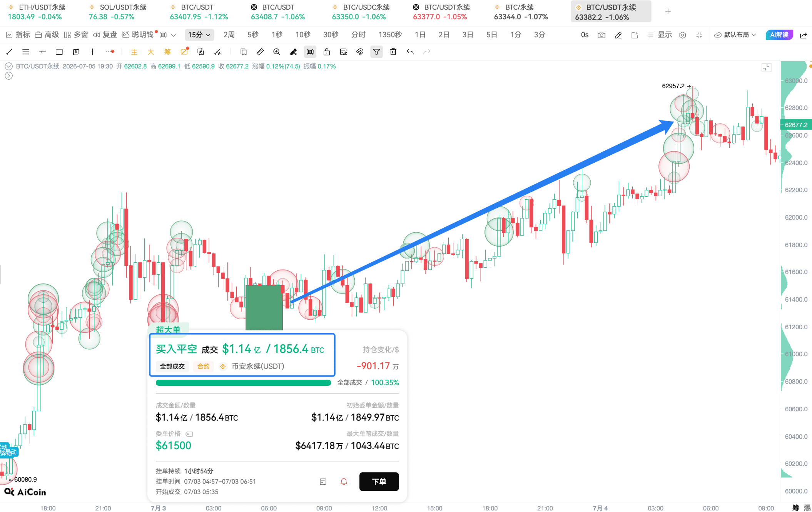Select the 分时 timeframe
812x512 pixels.
[x=358, y=35]
